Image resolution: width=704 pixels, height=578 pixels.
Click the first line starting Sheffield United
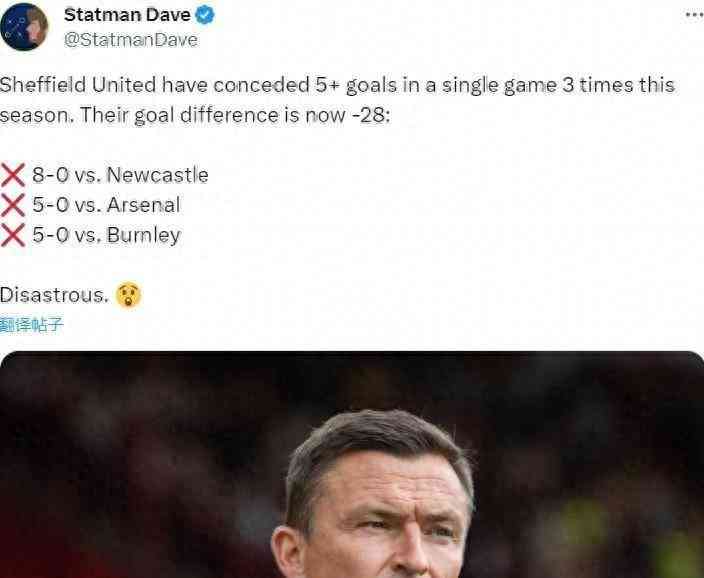coord(337,85)
